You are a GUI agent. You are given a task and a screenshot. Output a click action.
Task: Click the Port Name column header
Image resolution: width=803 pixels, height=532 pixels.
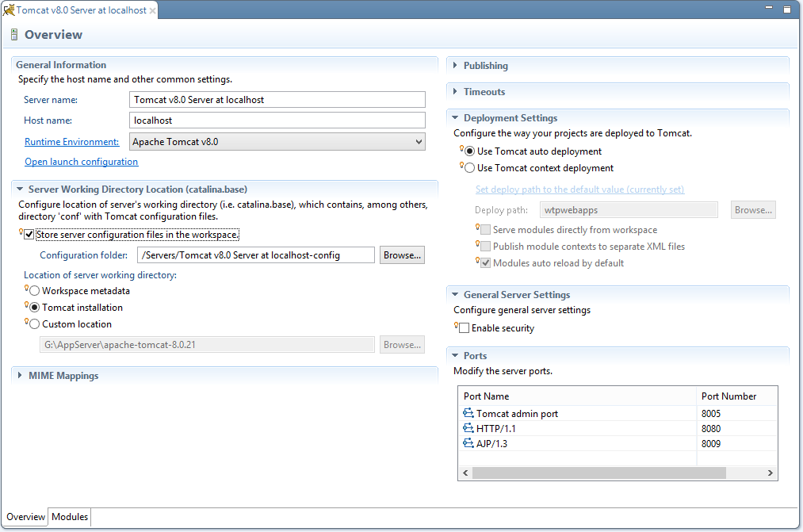(x=577, y=396)
